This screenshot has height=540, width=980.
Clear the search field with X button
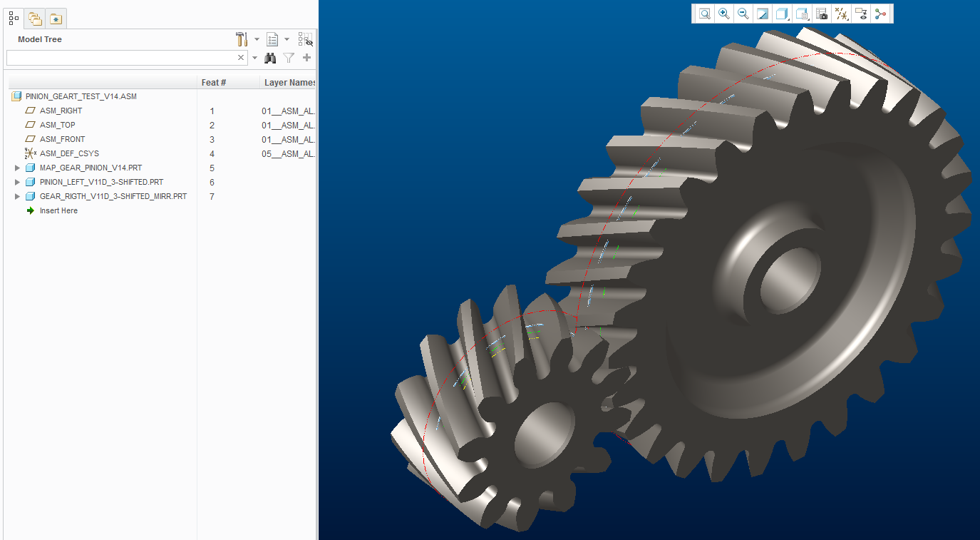241,58
